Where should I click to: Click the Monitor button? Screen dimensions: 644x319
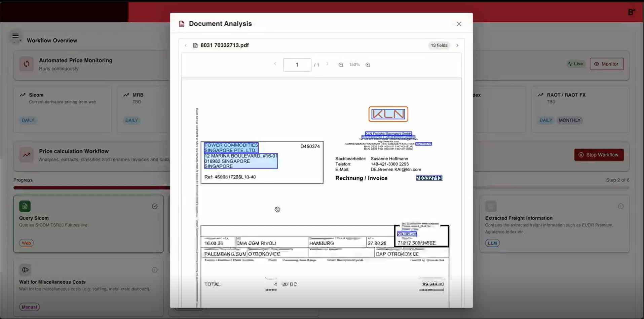tap(606, 64)
